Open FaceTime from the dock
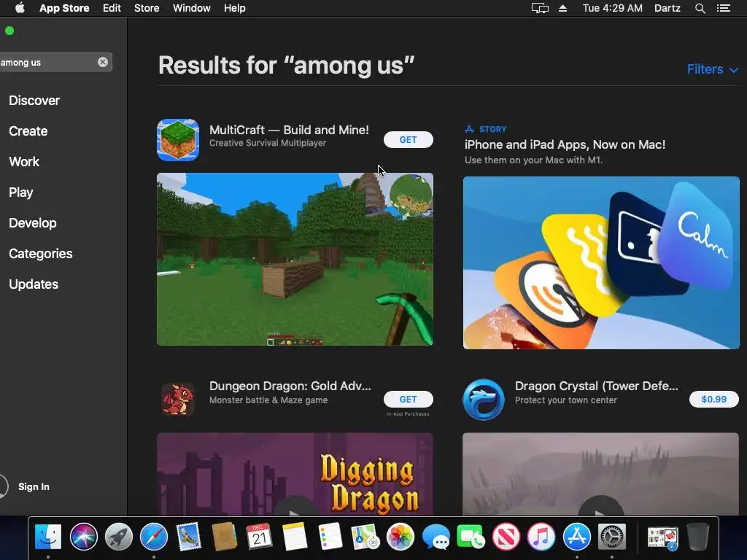Screen dimensions: 747x560 [x=471, y=537]
